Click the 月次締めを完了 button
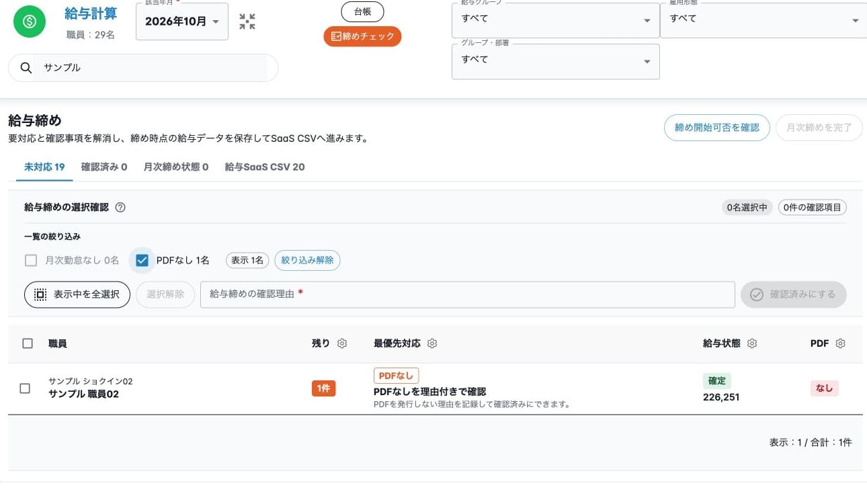 (819, 128)
